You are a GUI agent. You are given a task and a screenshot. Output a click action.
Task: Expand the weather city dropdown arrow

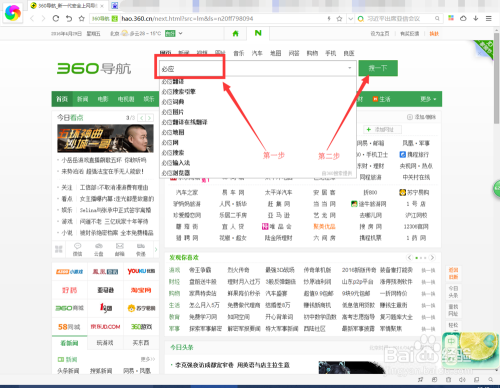tap(180, 33)
